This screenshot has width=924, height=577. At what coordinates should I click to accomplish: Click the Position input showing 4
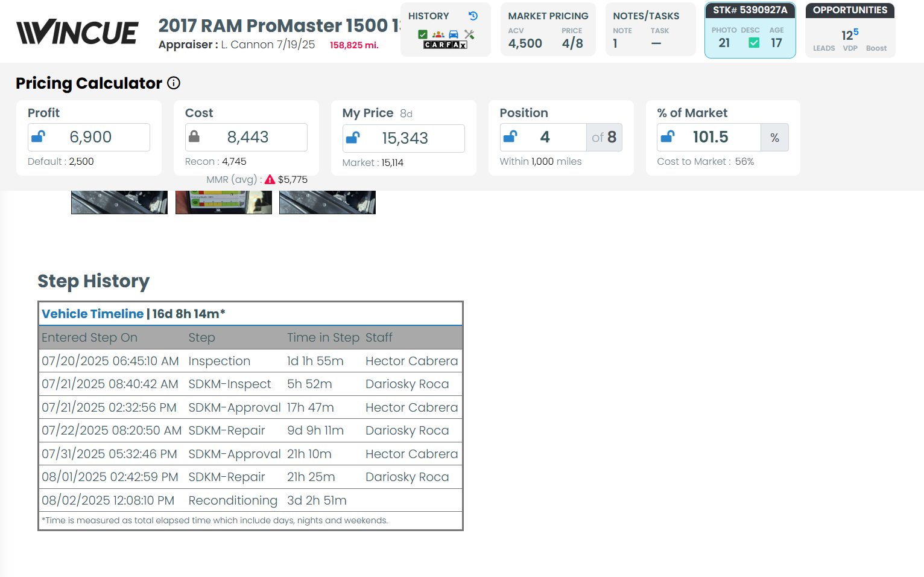coord(543,137)
